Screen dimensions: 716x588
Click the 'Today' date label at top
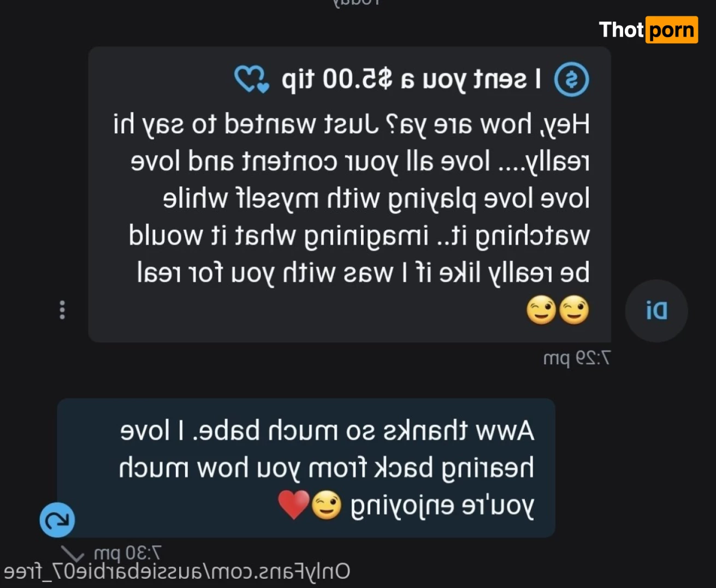pos(356,2)
